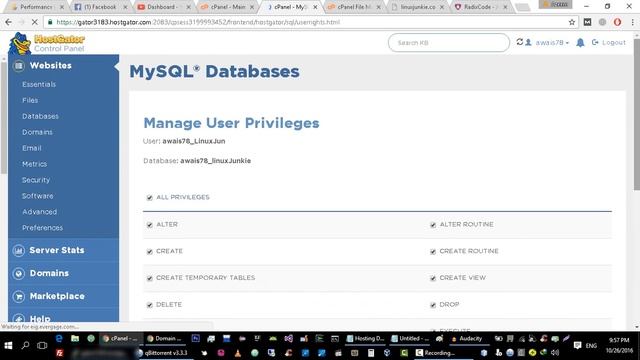Screen dimensions: 640x360
Task: Open the Edge browser from the taskbar
Action: pyautogui.click(x=59, y=338)
